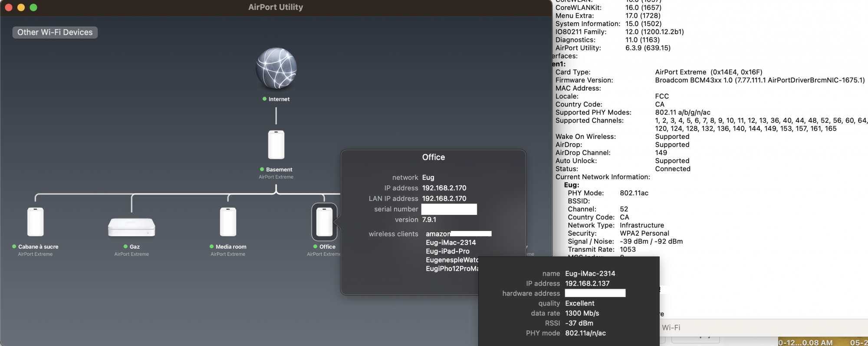Click the Eug: network heading in System Information
The height and width of the screenshot is (346, 868).
coord(572,185)
